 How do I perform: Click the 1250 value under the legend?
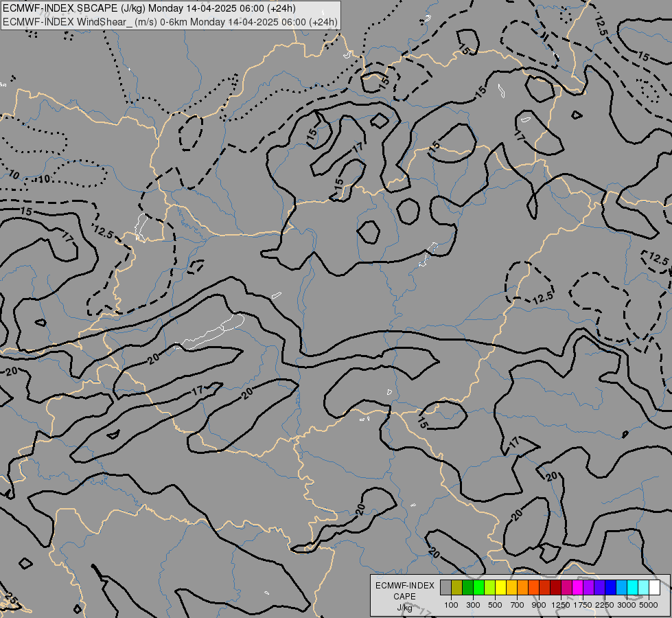coord(561,605)
